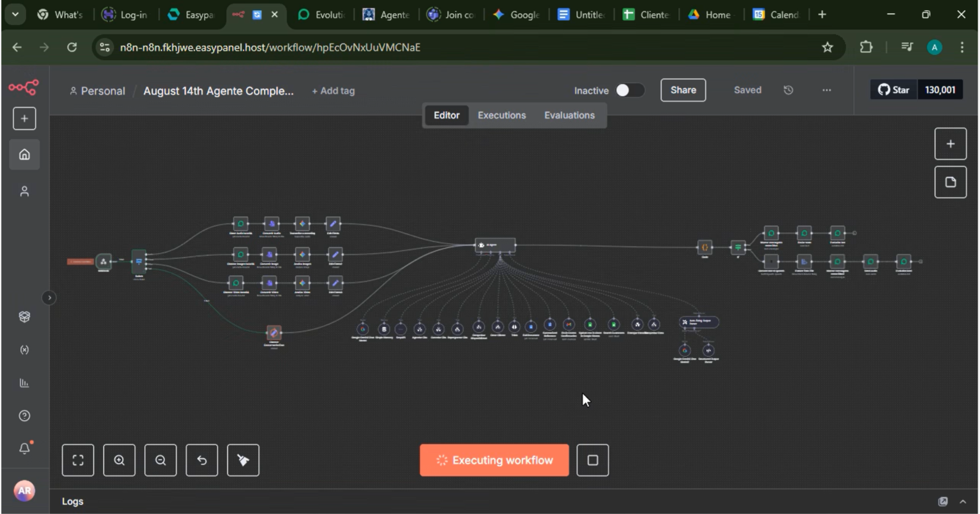Switch to the Executions tab
980x514 pixels.
(501, 115)
